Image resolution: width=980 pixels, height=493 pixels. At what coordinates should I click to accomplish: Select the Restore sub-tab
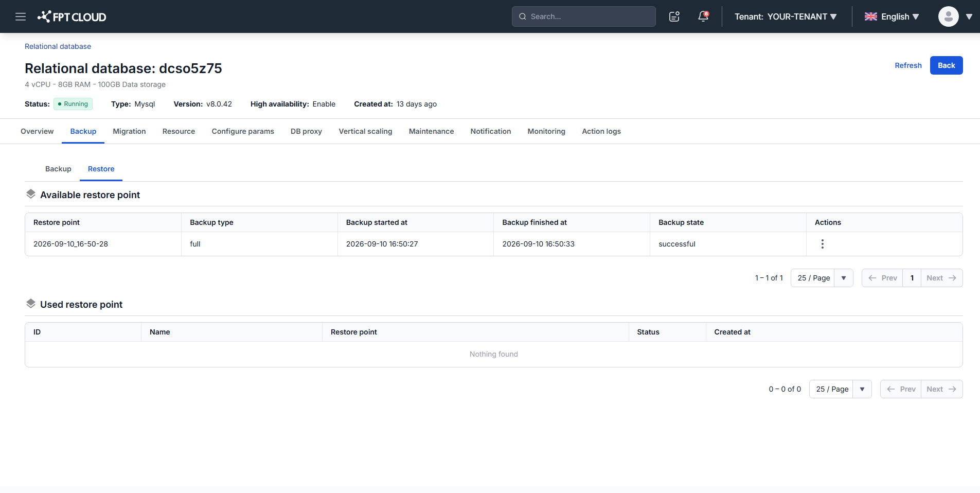(x=101, y=169)
